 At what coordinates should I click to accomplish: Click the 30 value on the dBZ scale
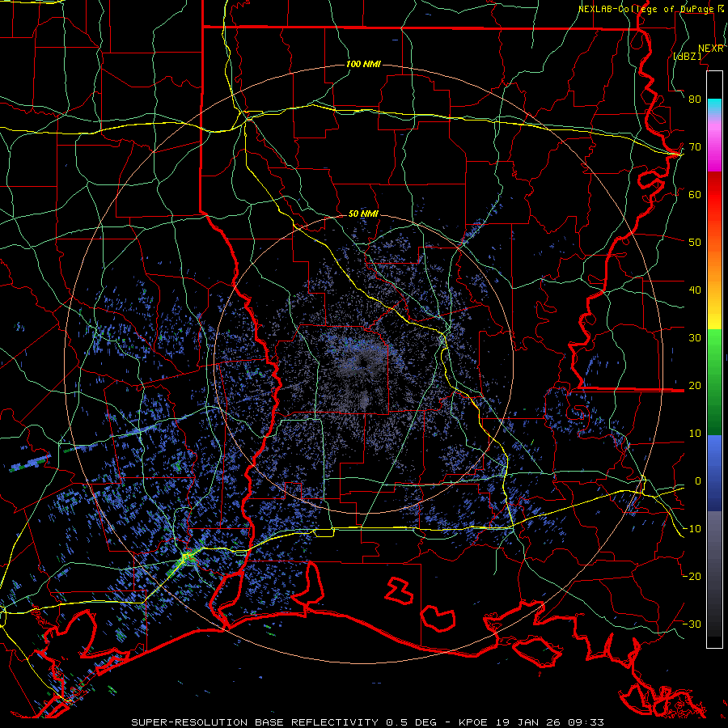(x=695, y=338)
